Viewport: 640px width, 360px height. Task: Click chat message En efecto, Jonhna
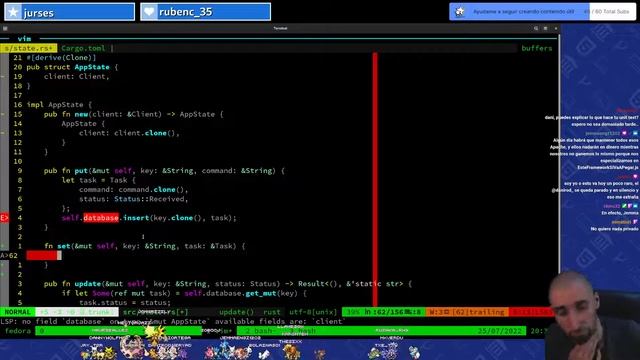pyautogui.click(x=620, y=213)
